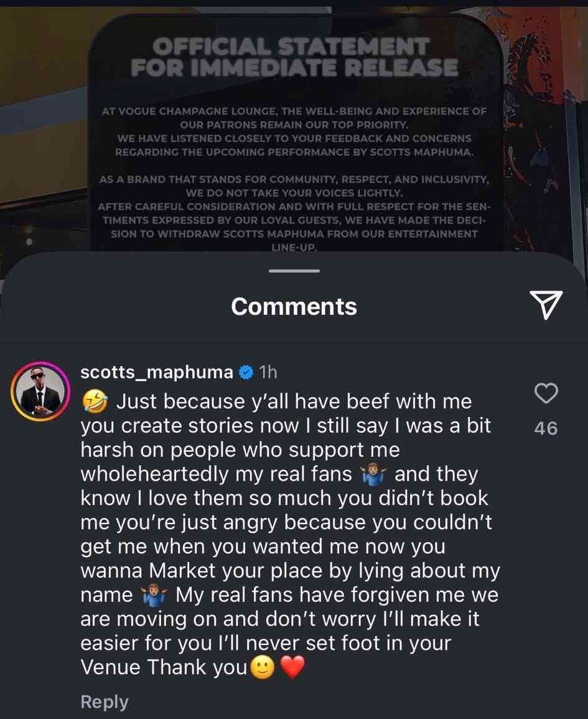Tap the 'Official Statement' heading in post
The width and height of the screenshot is (588, 719).
294,57
